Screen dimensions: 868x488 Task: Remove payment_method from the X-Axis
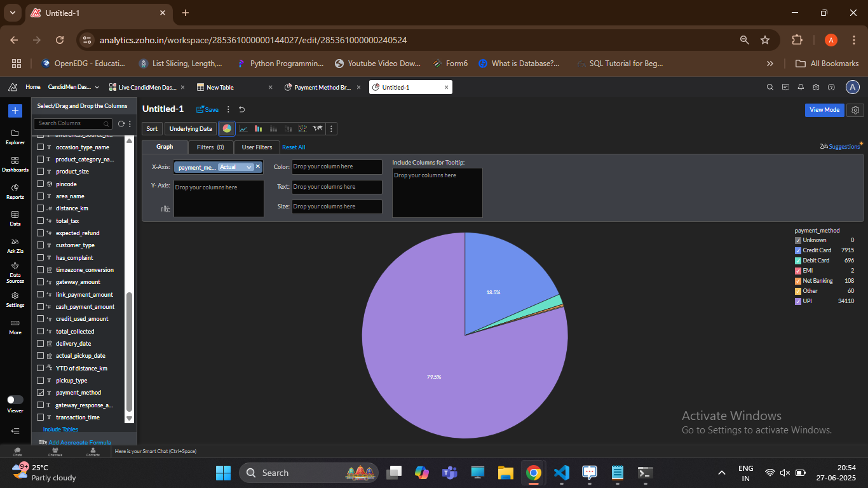click(x=258, y=166)
